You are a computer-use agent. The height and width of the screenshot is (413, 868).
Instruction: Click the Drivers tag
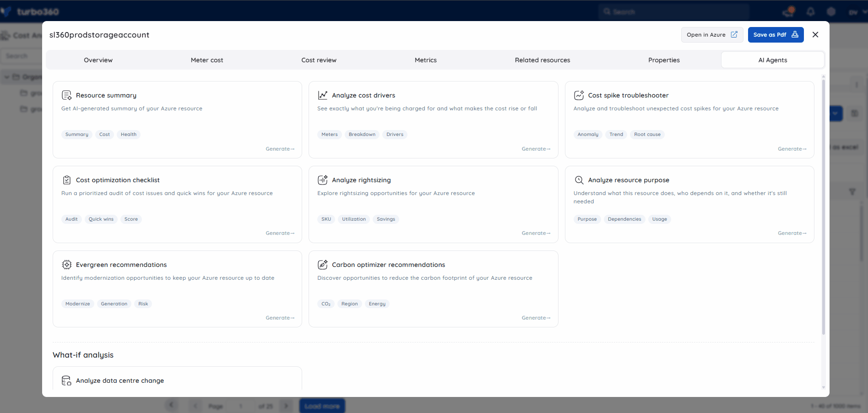(x=395, y=135)
